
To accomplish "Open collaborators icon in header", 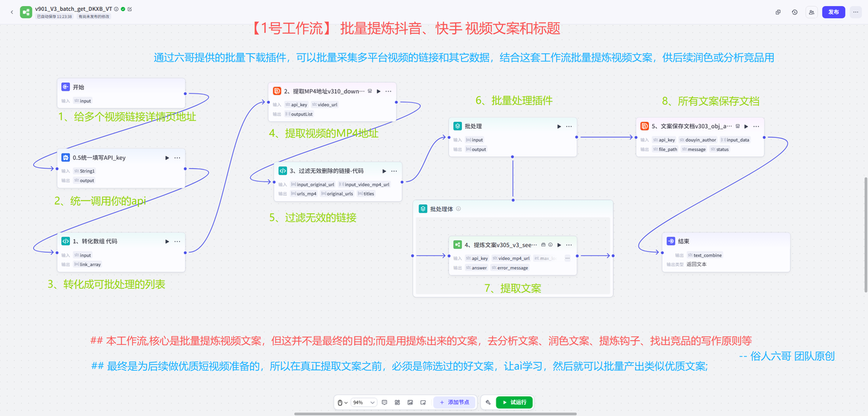I will (811, 12).
